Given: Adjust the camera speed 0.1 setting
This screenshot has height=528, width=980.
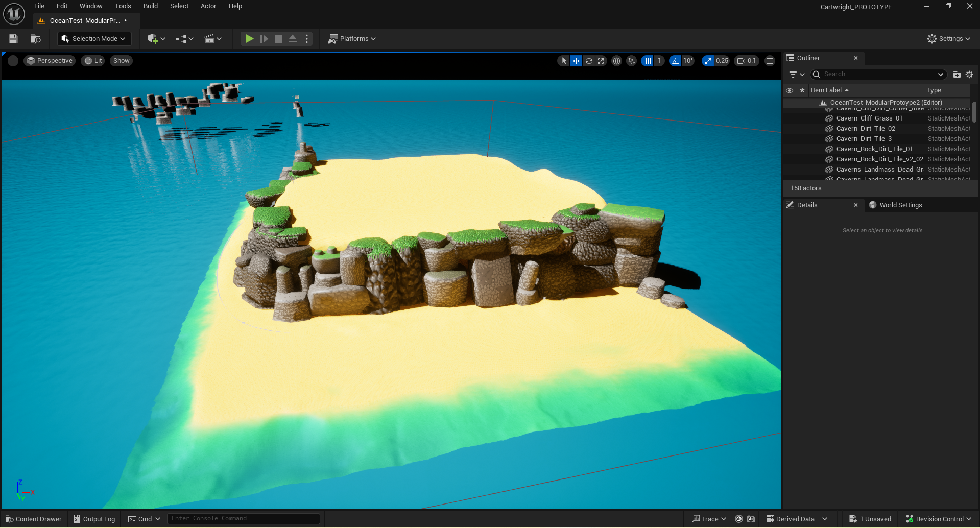Looking at the screenshot, I should (x=747, y=61).
